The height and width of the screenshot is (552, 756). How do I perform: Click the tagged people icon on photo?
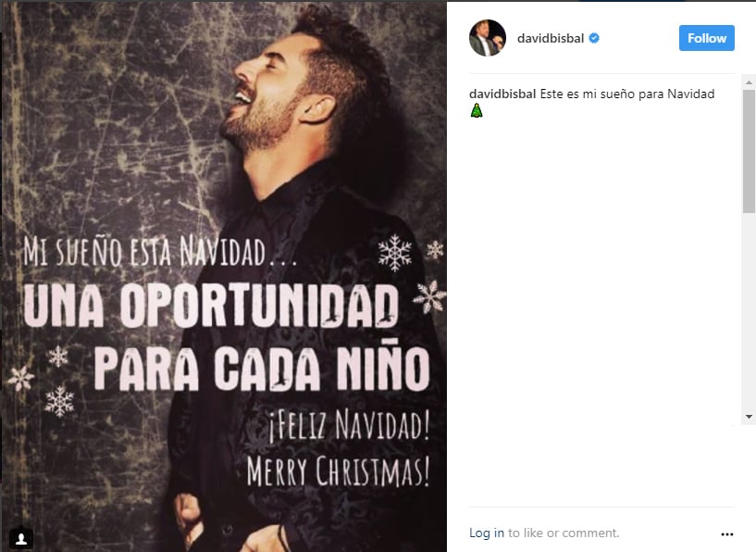21,538
